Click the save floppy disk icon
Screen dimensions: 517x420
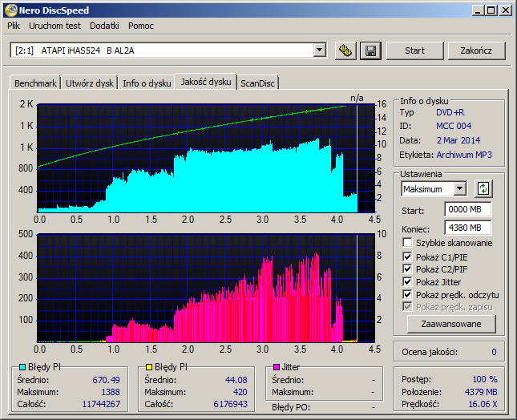pyautogui.click(x=370, y=50)
